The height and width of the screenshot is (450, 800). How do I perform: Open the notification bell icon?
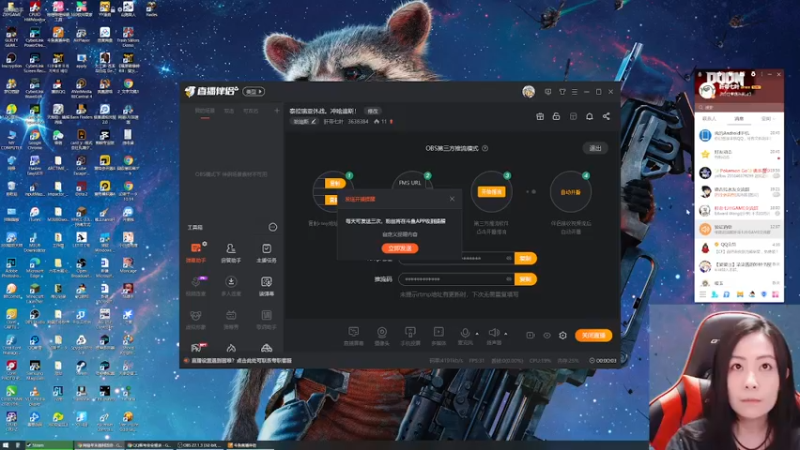tap(589, 116)
